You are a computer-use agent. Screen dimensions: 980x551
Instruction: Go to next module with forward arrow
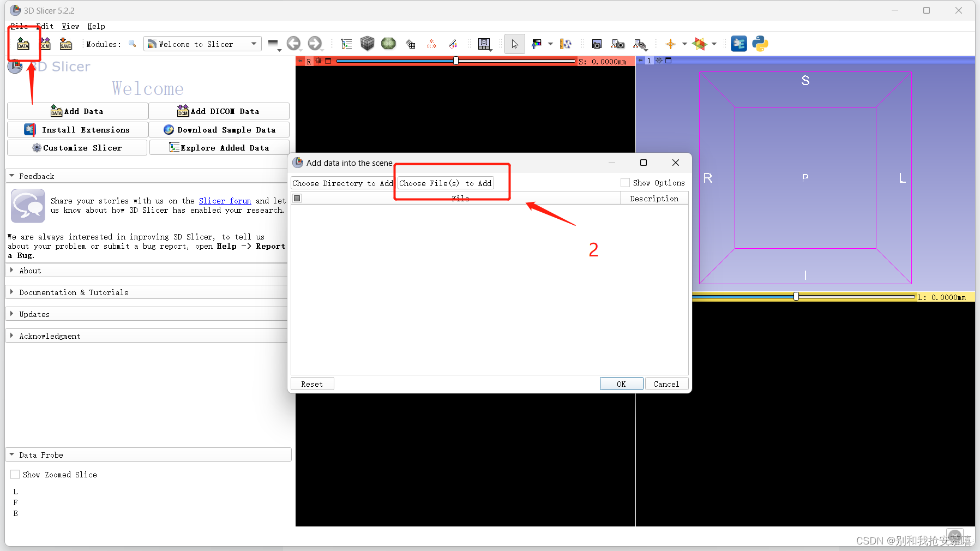(x=315, y=44)
